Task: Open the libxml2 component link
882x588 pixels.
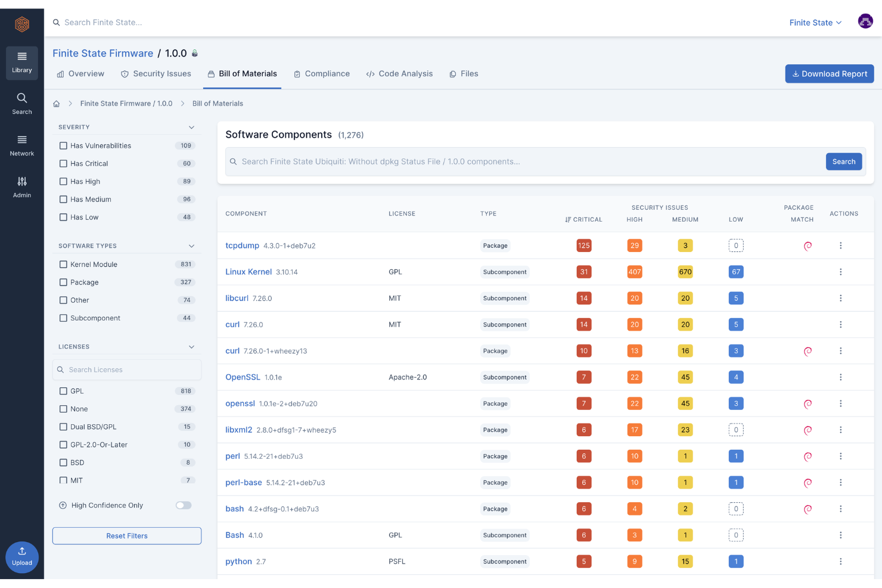Action: pos(239,430)
